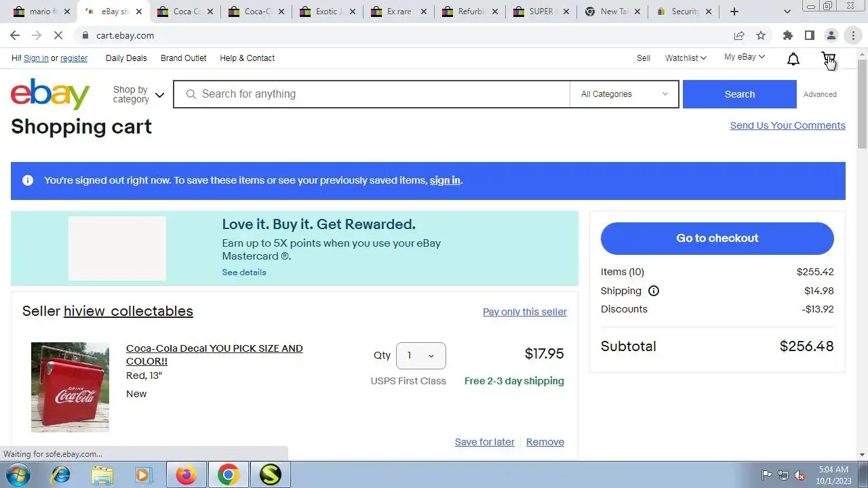Image resolution: width=868 pixels, height=488 pixels.
Task: Bookmark this page with star icon
Action: pyautogui.click(x=761, y=35)
